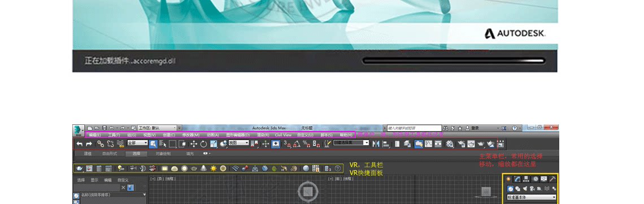Open the 渲染(R) menu
644x204 pixels.
[263, 135]
